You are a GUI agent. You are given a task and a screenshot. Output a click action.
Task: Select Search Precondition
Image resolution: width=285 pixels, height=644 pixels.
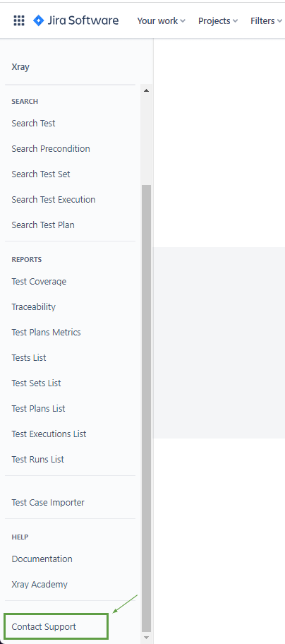point(51,149)
